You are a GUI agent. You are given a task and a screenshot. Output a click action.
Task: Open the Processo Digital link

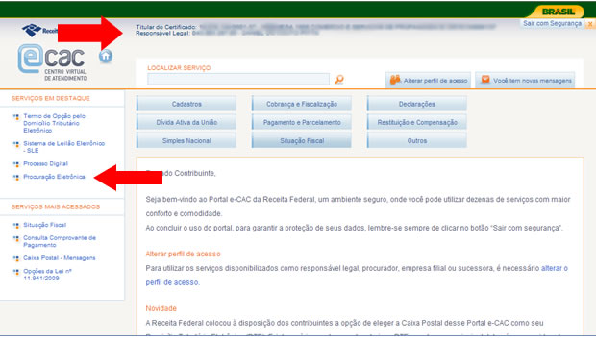click(x=45, y=163)
